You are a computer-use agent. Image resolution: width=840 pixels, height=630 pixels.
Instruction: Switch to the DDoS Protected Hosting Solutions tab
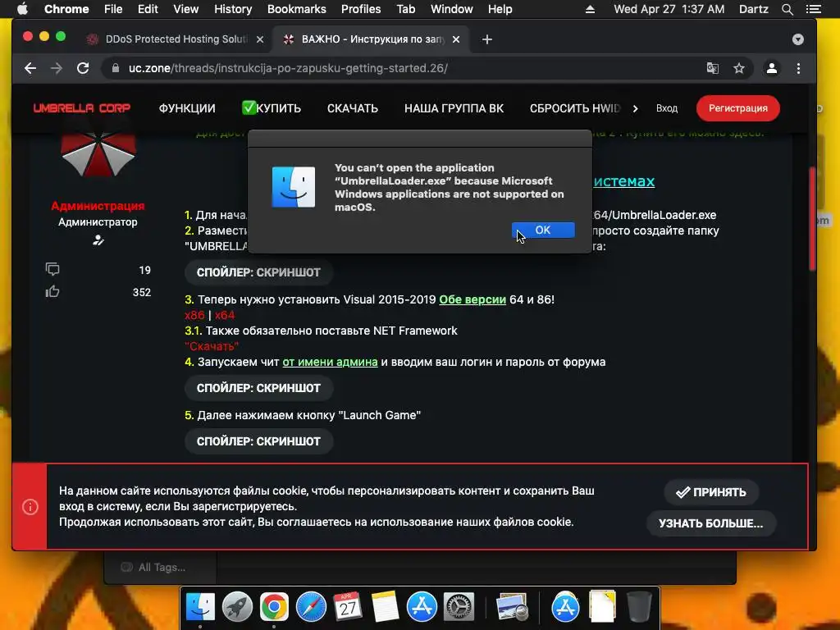tap(174, 39)
